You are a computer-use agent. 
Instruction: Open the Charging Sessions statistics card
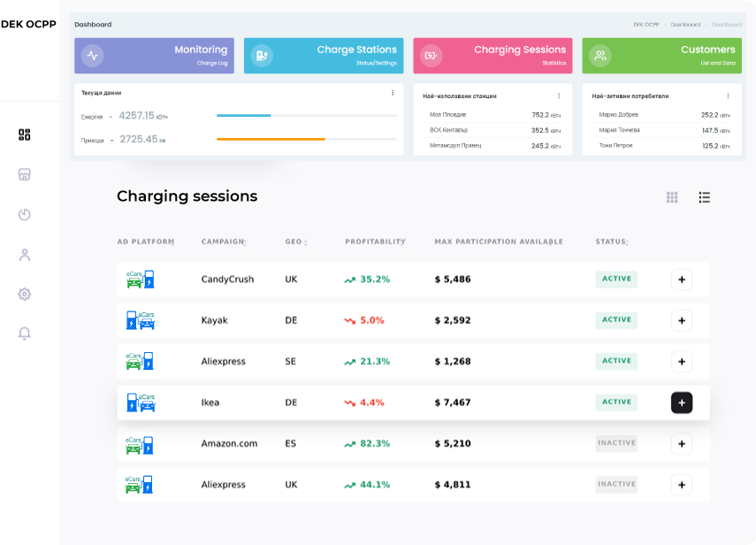pos(493,56)
